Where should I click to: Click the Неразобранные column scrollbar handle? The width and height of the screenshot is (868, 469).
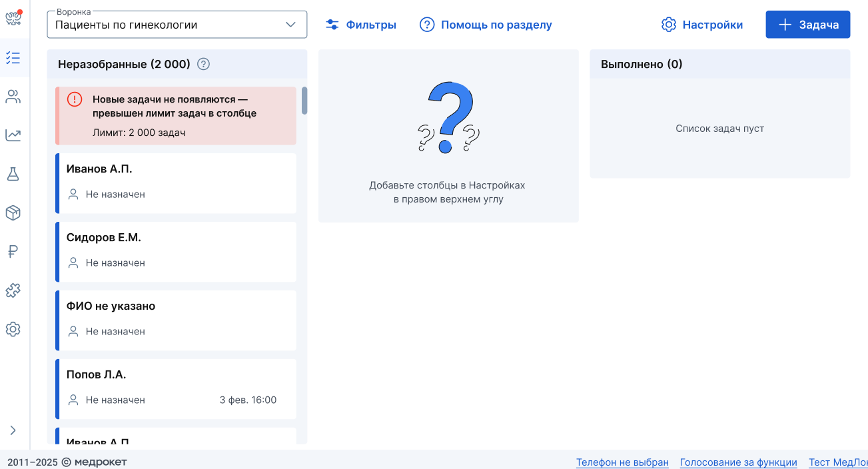pos(304,101)
